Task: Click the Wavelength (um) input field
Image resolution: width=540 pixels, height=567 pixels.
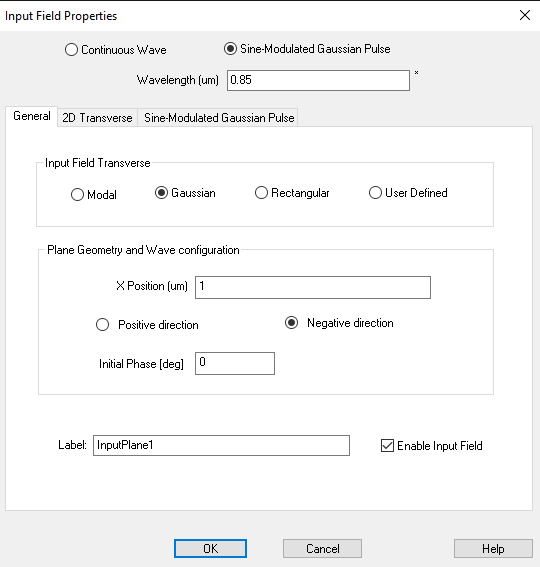Action: tap(318, 80)
